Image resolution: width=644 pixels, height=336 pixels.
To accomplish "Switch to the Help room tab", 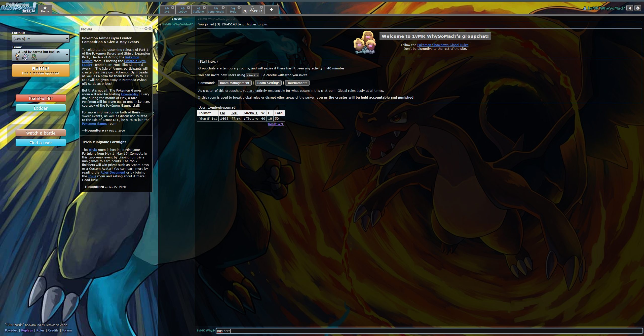I will (233, 10).
